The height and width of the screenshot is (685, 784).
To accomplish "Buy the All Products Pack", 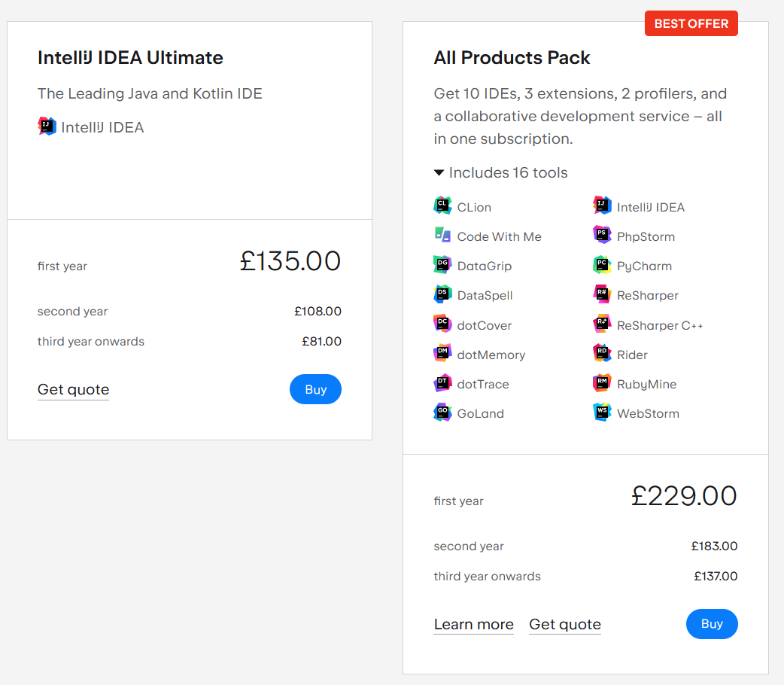I will tap(711, 624).
